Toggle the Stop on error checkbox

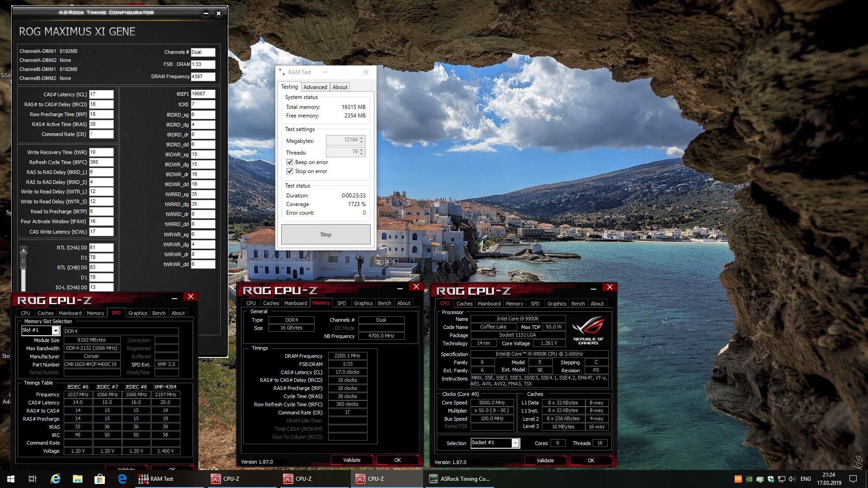click(290, 171)
